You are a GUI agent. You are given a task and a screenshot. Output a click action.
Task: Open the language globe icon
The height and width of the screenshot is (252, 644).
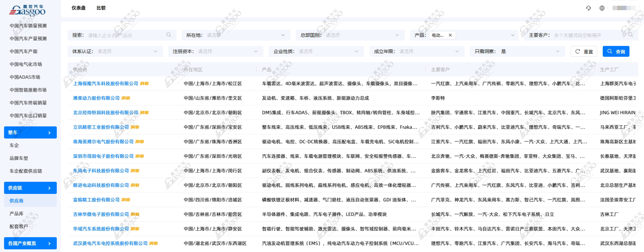(x=602, y=8)
